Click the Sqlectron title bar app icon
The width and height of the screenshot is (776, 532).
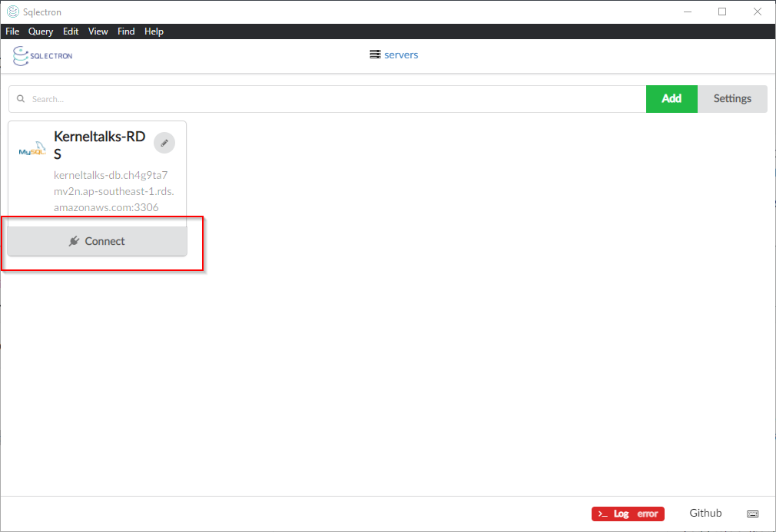coord(13,12)
